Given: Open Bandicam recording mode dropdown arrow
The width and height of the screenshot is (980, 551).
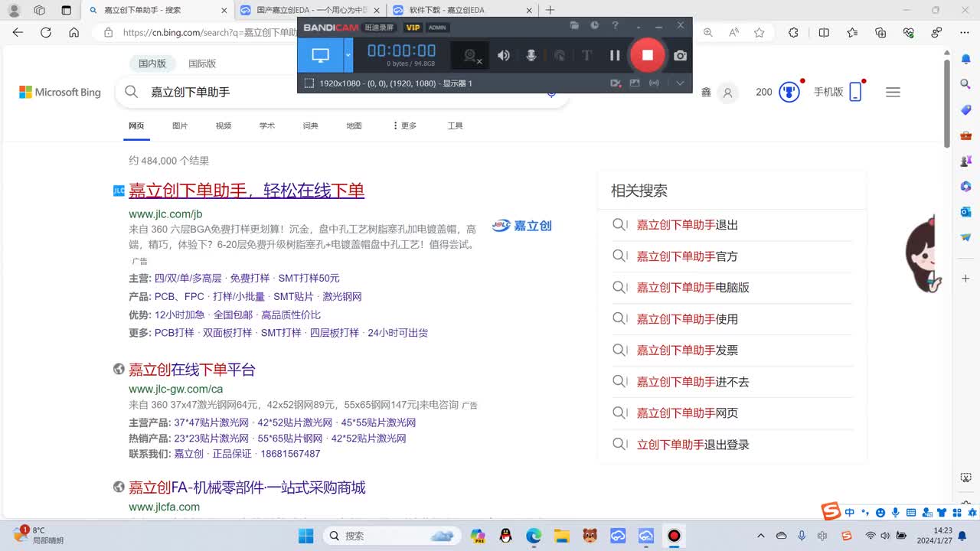Looking at the screenshot, I should coord(348,55).
